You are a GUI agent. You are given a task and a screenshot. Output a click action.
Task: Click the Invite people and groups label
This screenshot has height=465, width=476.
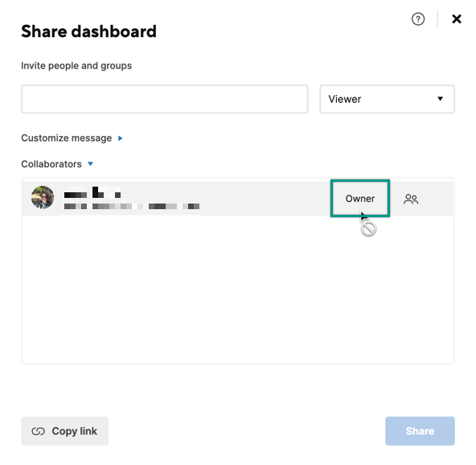(x=76, y=66)
